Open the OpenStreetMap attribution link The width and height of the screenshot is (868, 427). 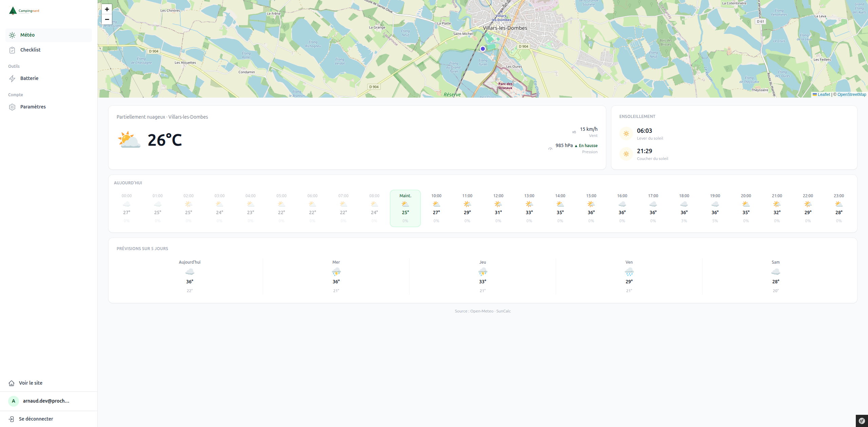point(852,95)
